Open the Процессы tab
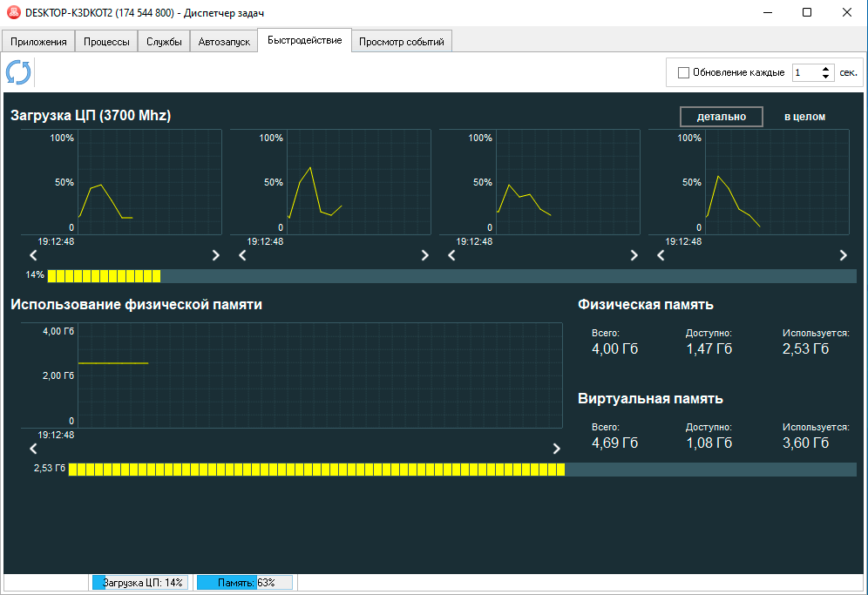 (106, 41)
